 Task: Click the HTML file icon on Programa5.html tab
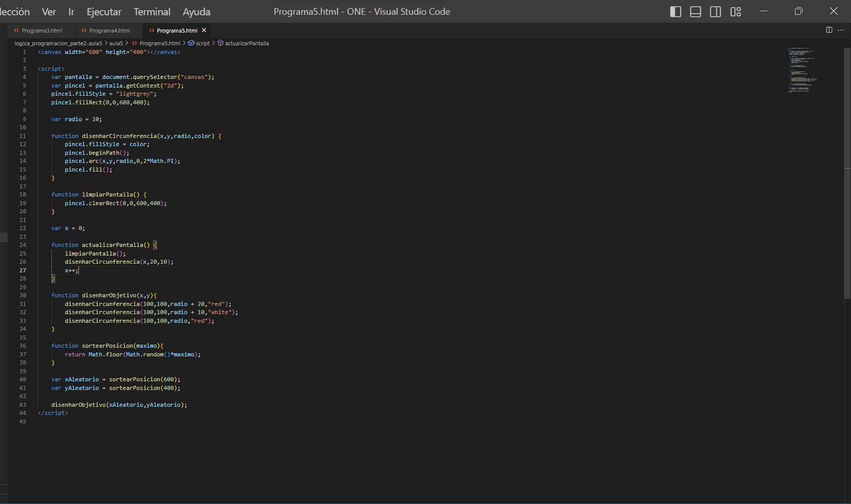coord(152,31)
